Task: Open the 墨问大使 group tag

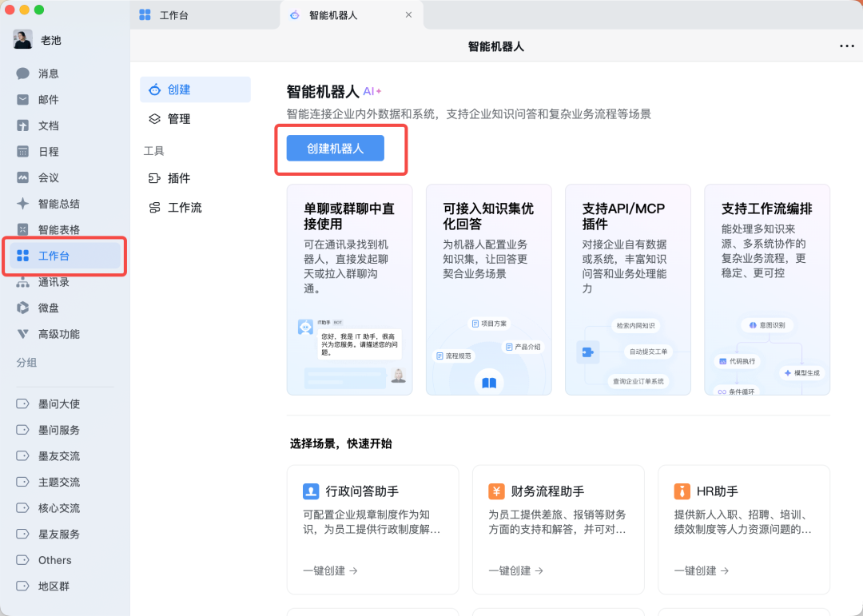Action: tap(58, 404)
